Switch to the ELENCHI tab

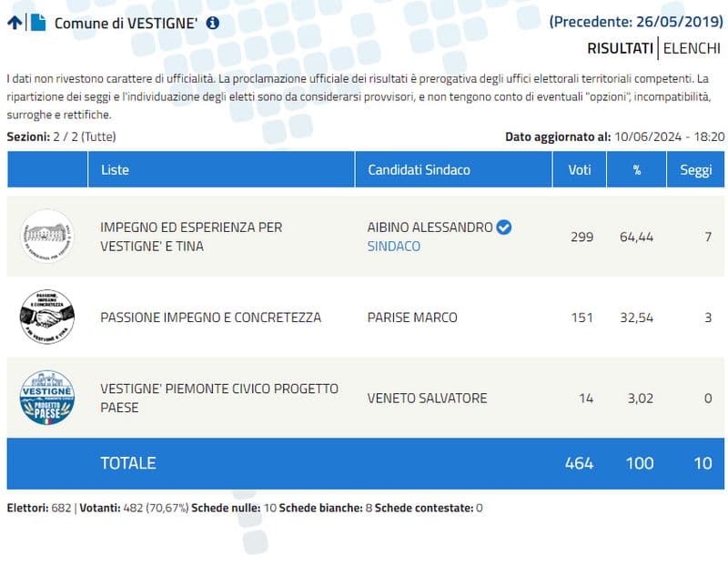[692, 48]
